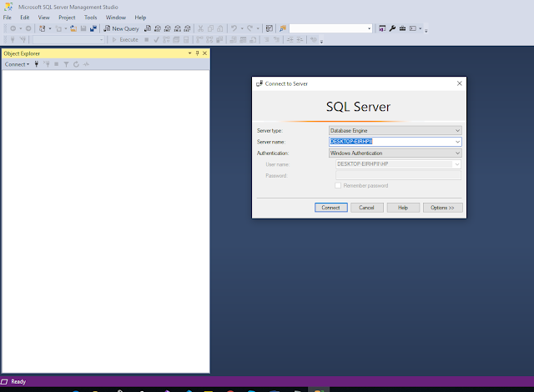The width and height of the screenshot is (534, 392).
Task: Click the Cancel Executing Query stop icon
Action: click(147, 40)
